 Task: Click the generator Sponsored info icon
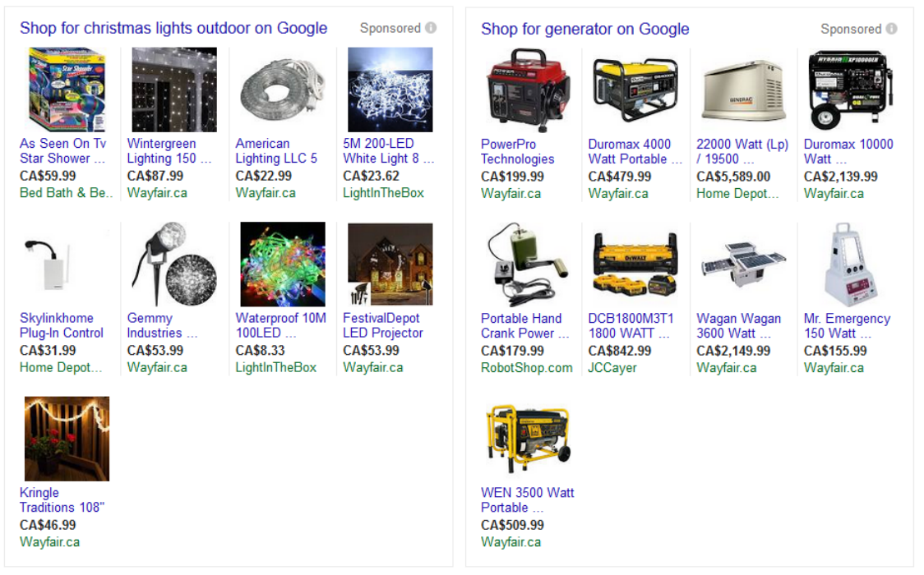tap(892, 28)
